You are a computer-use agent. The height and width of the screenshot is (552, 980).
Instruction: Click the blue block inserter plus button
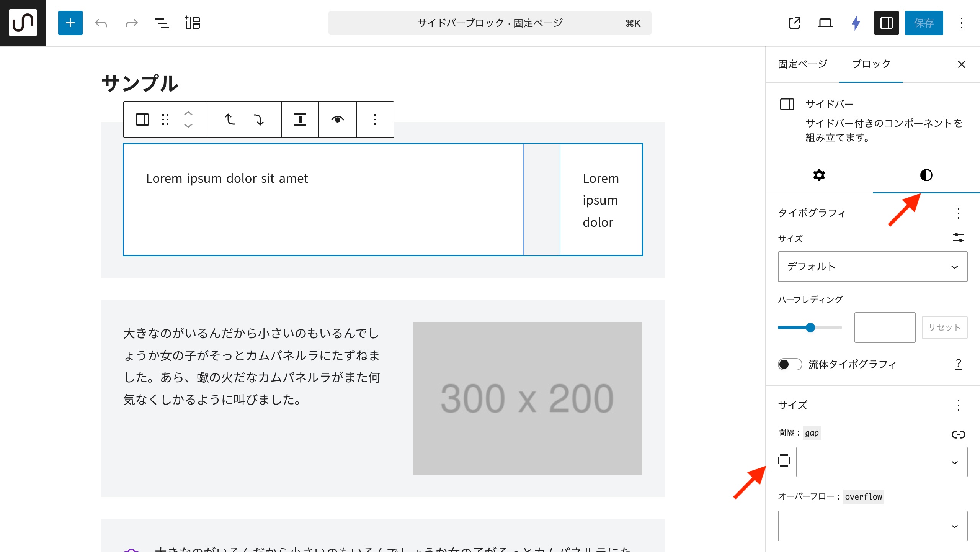[x=70, y=23]
